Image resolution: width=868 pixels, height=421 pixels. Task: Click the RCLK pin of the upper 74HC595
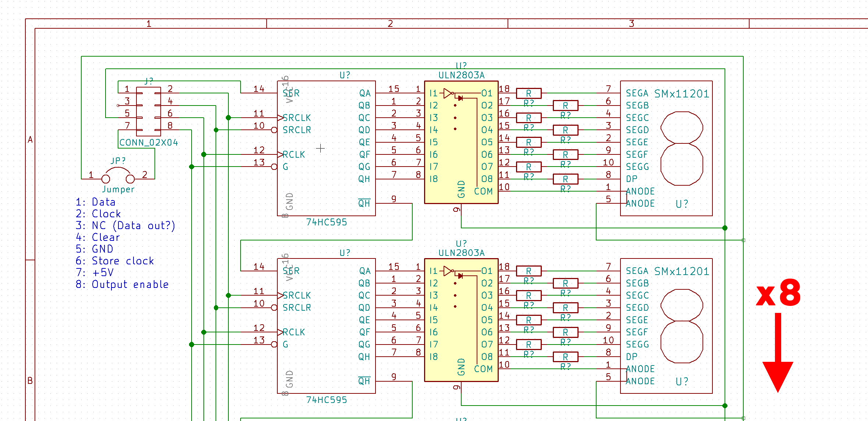click(x=294, y=154)
